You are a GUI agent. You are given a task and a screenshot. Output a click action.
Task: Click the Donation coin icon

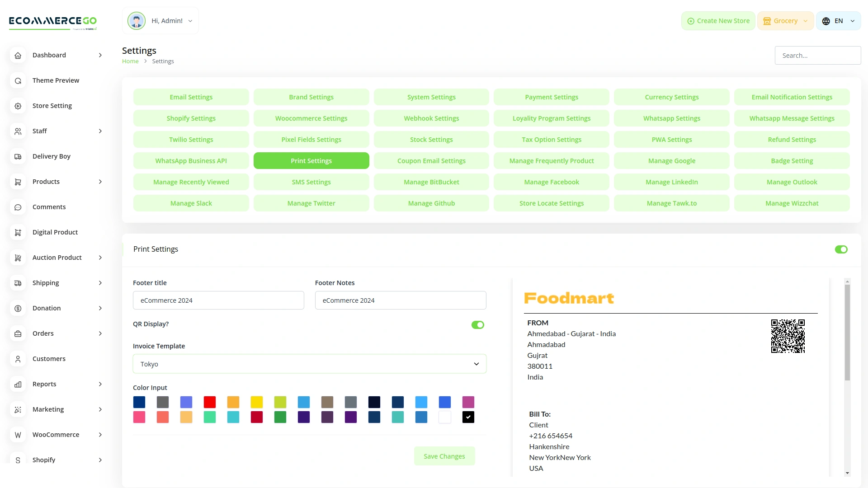18,308
